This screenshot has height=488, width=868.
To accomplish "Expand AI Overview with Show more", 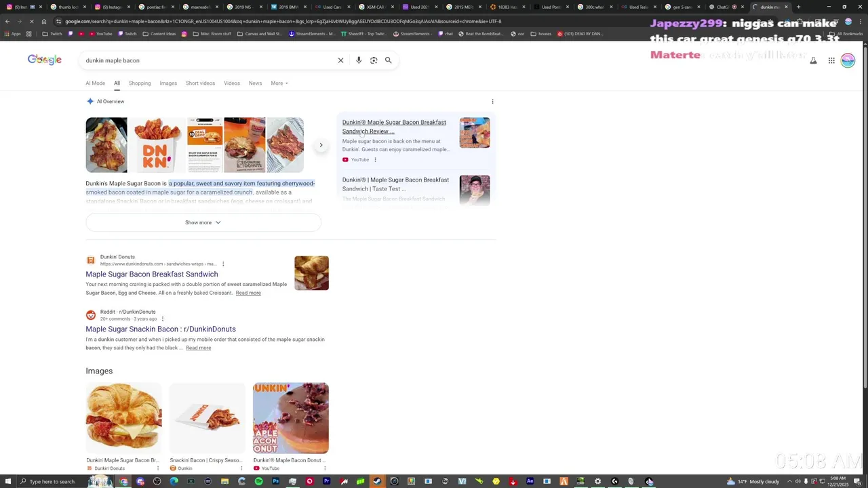I will (x=203, y=222).
